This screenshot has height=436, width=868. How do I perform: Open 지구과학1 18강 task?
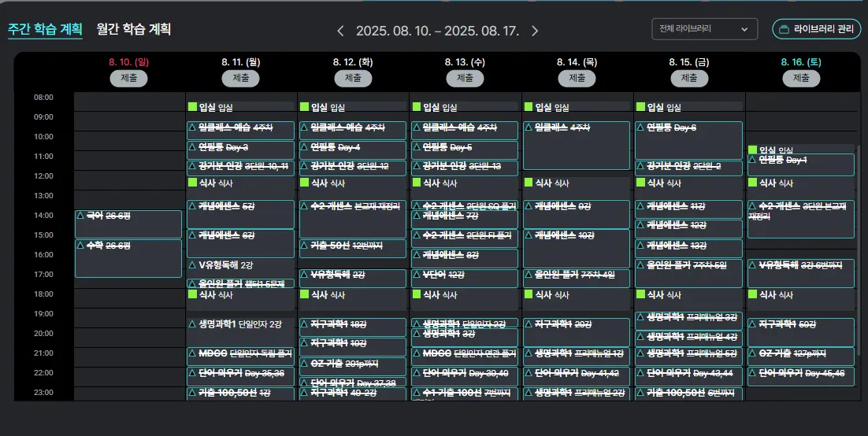tap(353, 327)
